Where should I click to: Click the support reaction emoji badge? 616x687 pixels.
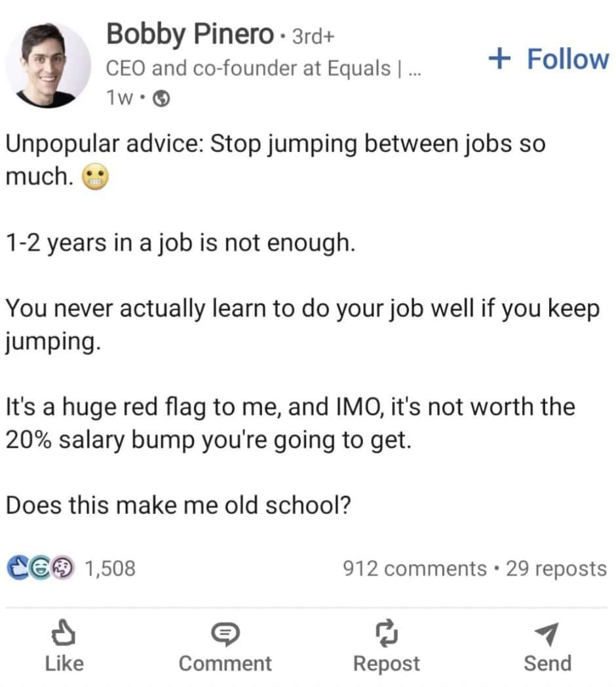(x=63, y=568)
